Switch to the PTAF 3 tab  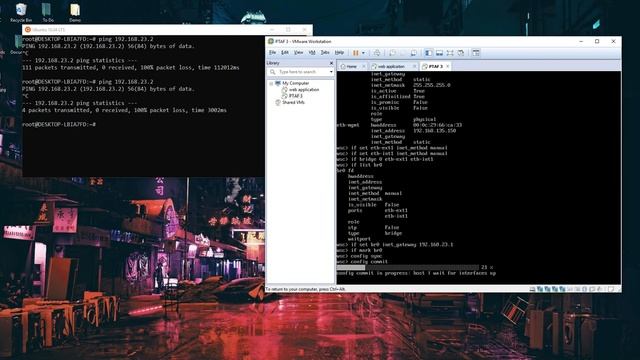[x=435, y=66]
